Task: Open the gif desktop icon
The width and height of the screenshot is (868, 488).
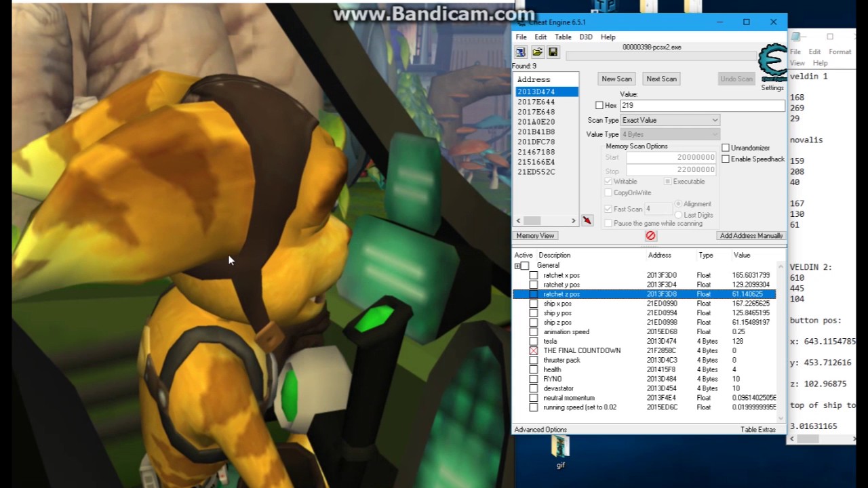Action: coord(560,452)
